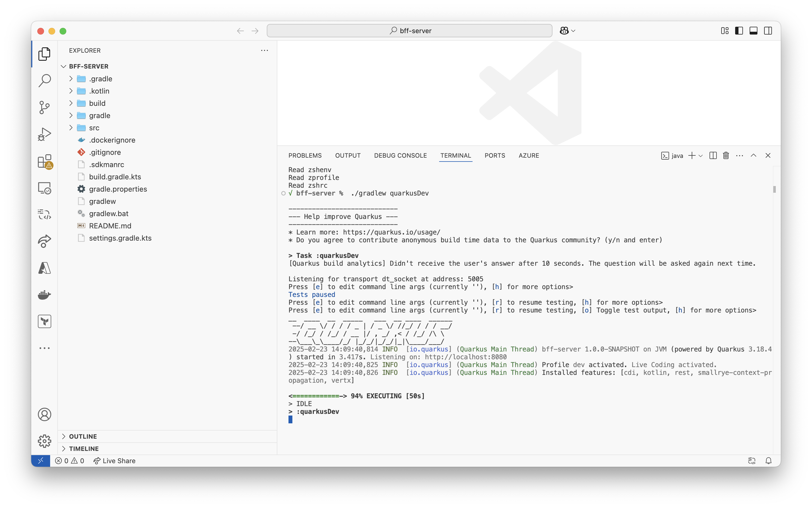Image resolution: width=812 pixels, height=508 pixels.
Task: Open the Search view in the sidebar
Action: coord(45,81)
